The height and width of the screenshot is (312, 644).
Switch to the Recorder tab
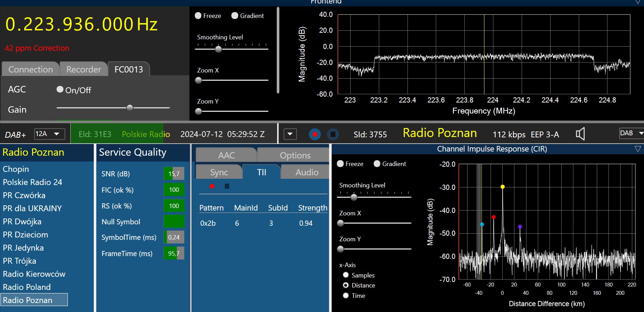(83, 69)
